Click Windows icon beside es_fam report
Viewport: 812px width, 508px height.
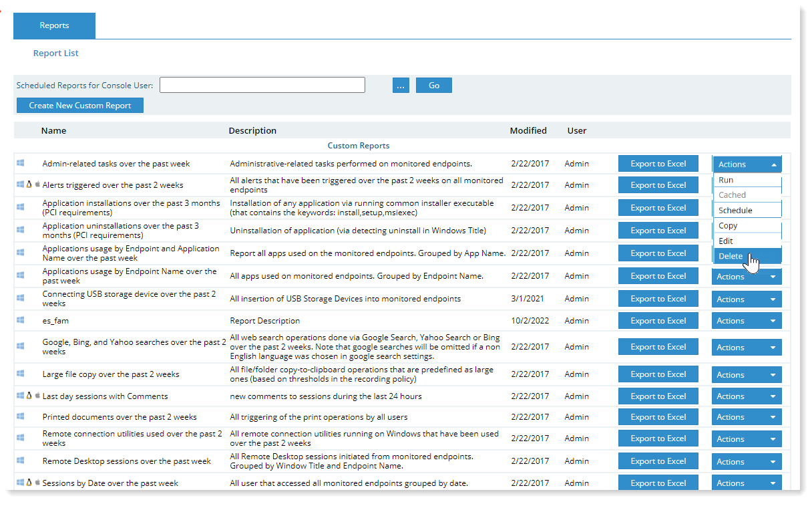point(21,320)
